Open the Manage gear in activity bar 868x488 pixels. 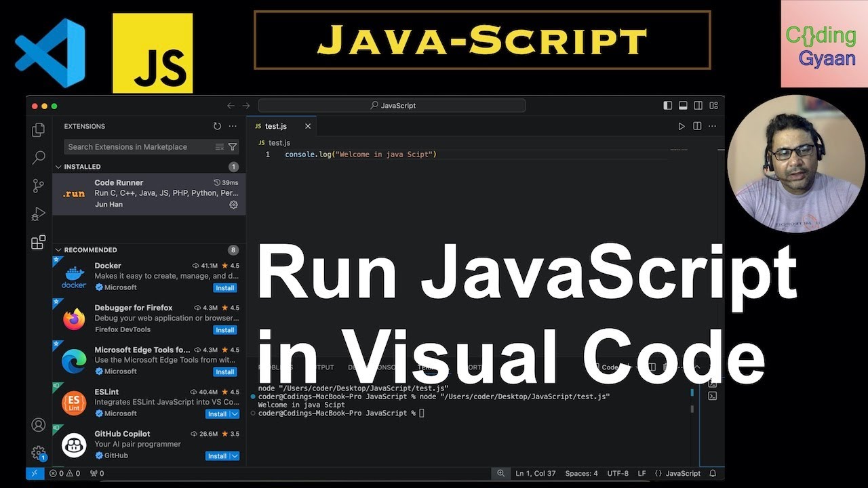tap(39, 453)
